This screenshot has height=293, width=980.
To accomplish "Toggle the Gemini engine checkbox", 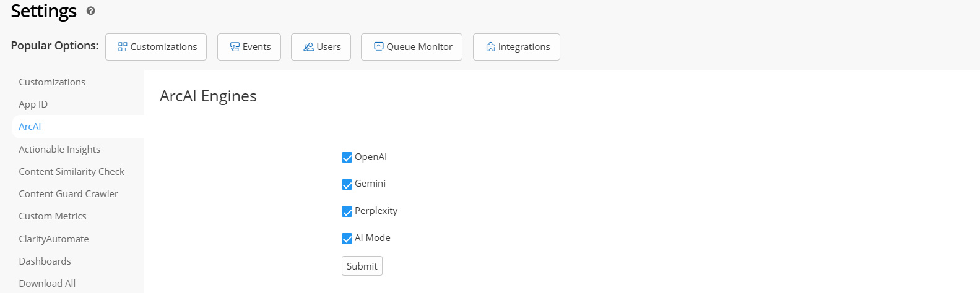I will click(x=347, y=184).
